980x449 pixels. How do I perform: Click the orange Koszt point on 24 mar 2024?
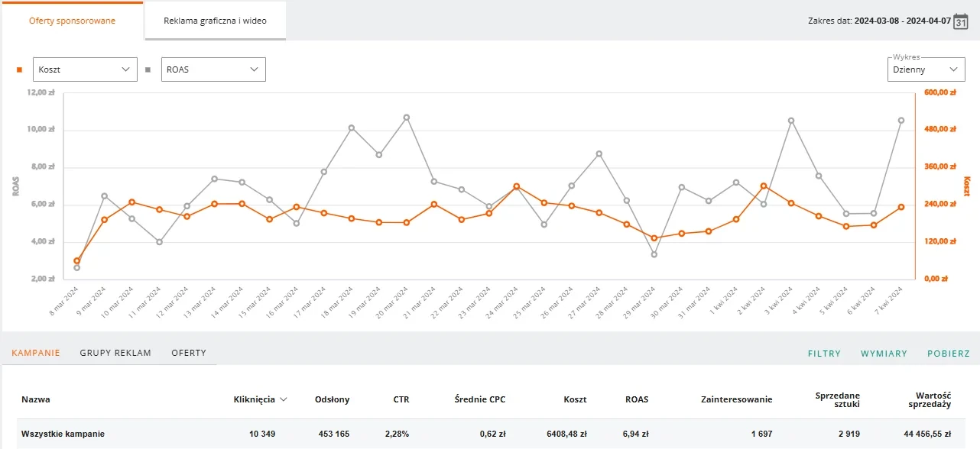pyautogui.click(x=517, y=186)
